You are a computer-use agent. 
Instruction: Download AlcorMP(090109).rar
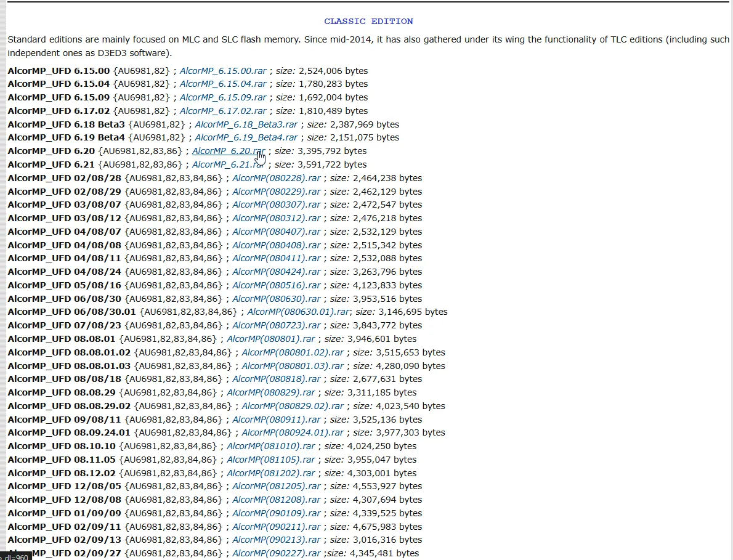[x=277, y=514]
